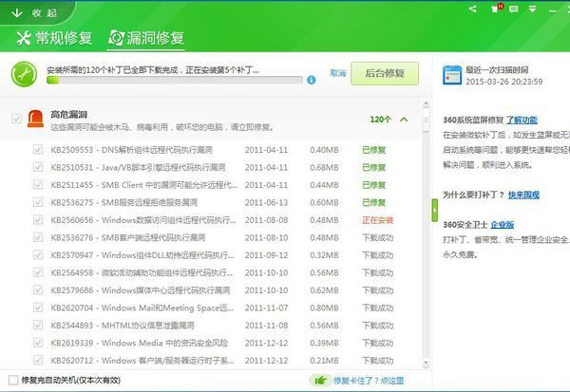The width and height of the screenshot is (570, 392).
Task: Open the main menu dropdown icon in title bar
Action: (533, 9)
